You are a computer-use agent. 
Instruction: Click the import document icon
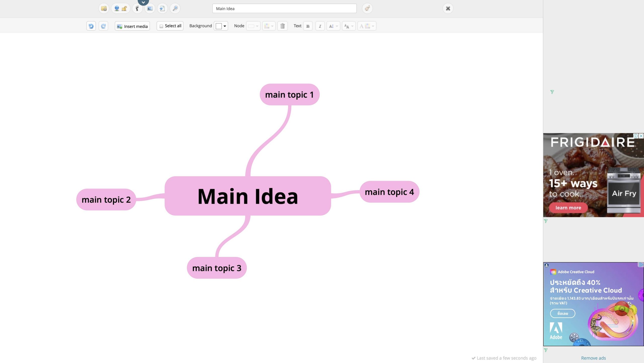click(162, 9)
